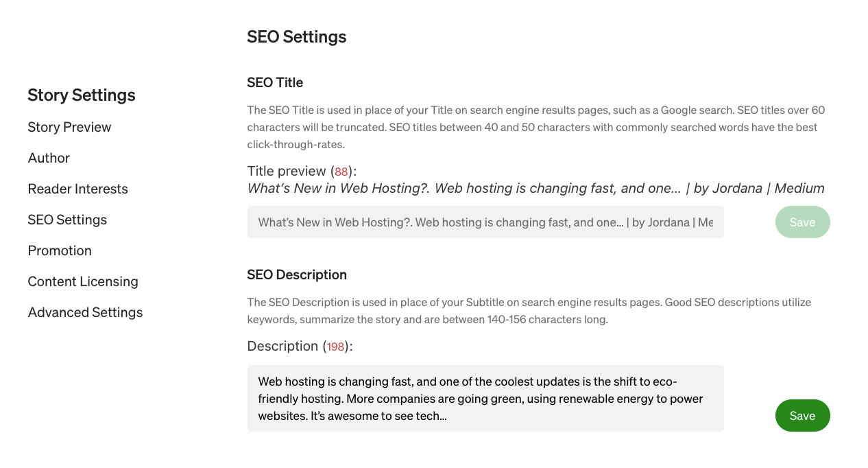Select Author in the settings sidebar
This screenshot has height=468, width=868.
[49, 158]
